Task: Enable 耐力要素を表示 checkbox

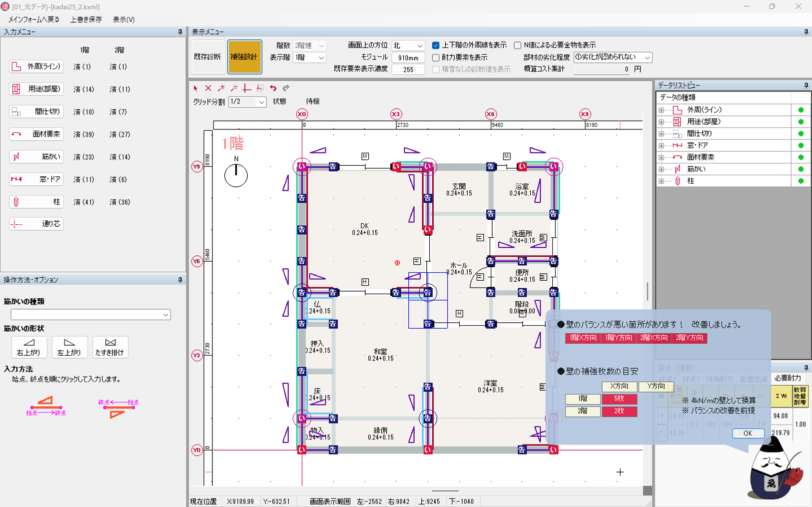Action: [436, 57]
